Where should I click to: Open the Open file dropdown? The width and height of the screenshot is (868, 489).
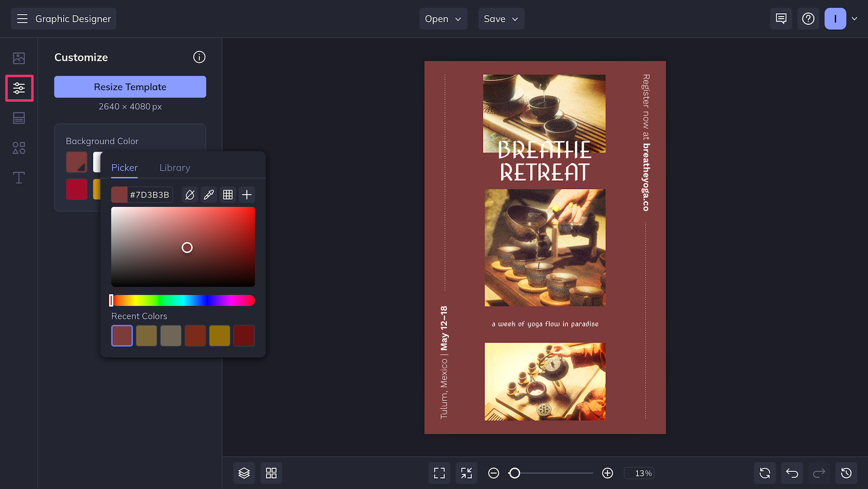click(443, 18)
